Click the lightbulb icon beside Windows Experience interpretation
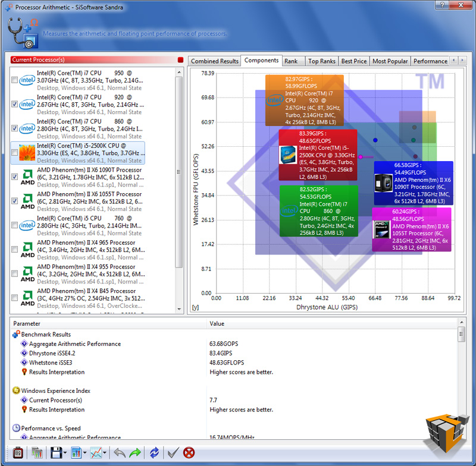The height and width of the screenshot is (466, 476). coord(24,410)
